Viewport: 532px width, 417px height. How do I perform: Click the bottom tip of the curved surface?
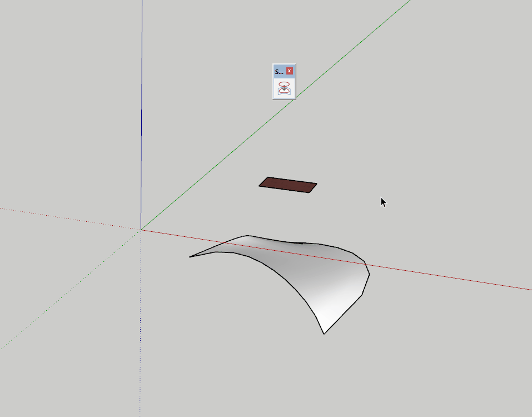click(325, 334)
